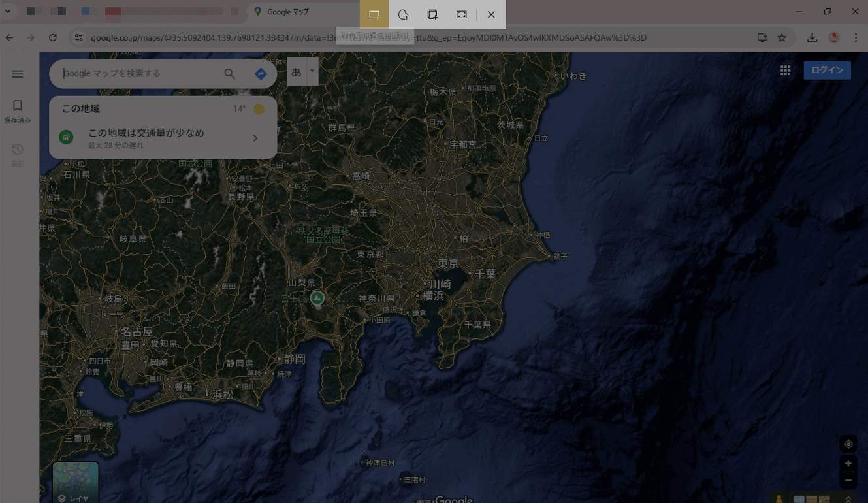Open the dropdown arrow beside あ

click(x=312, y=71)
